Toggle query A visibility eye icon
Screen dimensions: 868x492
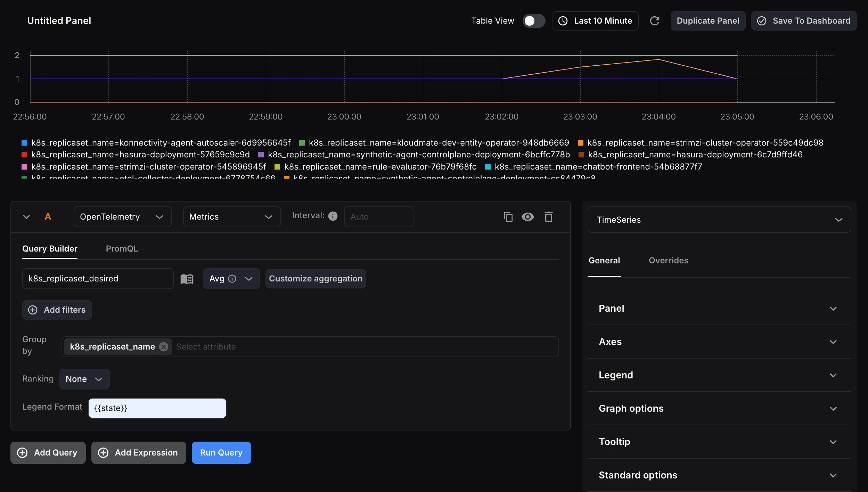click(528, 217)
